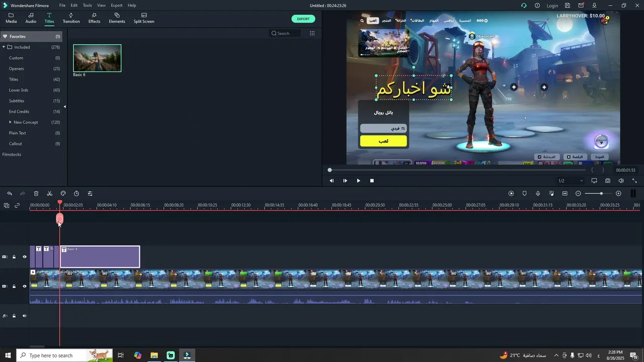Lock the main video track
The height and width of the screenshot is (362, 644).
tap(14, 286)
